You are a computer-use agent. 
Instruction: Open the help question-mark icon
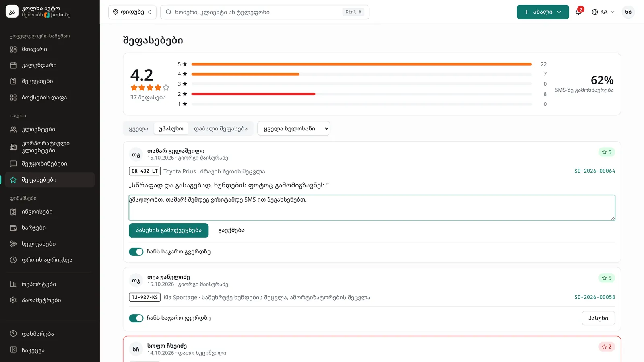(13, 334)
